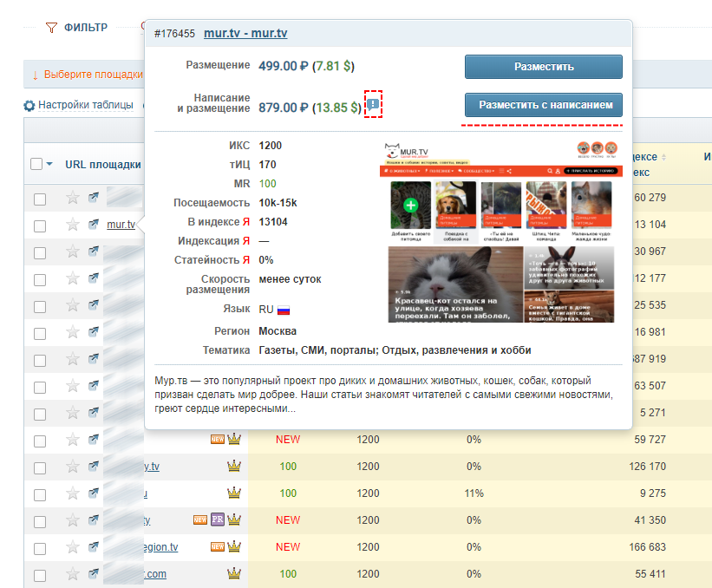Click the open-site arrow icon in 5 271 row
The width and height of the screenshot is (712, 588).
pyautogui.click(x=94, y=412)
